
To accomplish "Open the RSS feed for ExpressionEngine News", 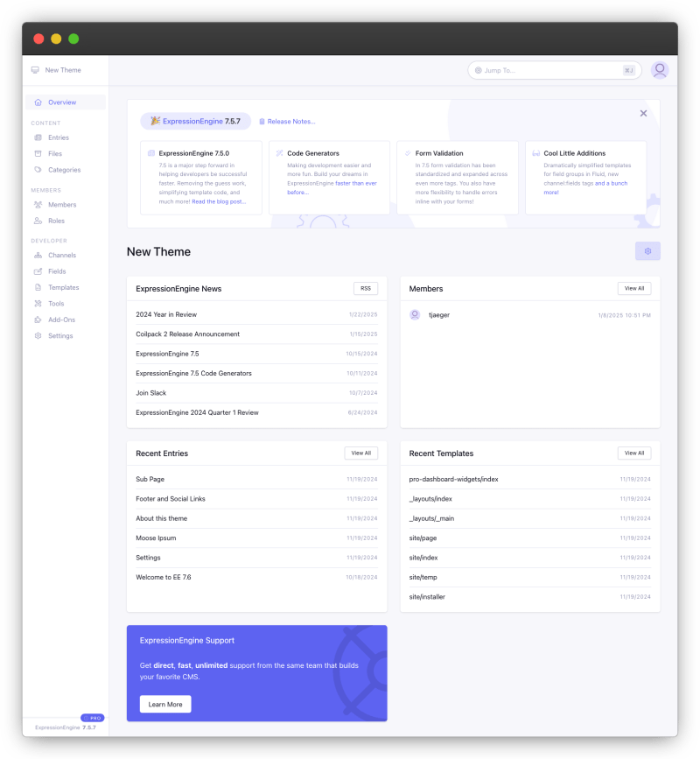I will point(365,288).
